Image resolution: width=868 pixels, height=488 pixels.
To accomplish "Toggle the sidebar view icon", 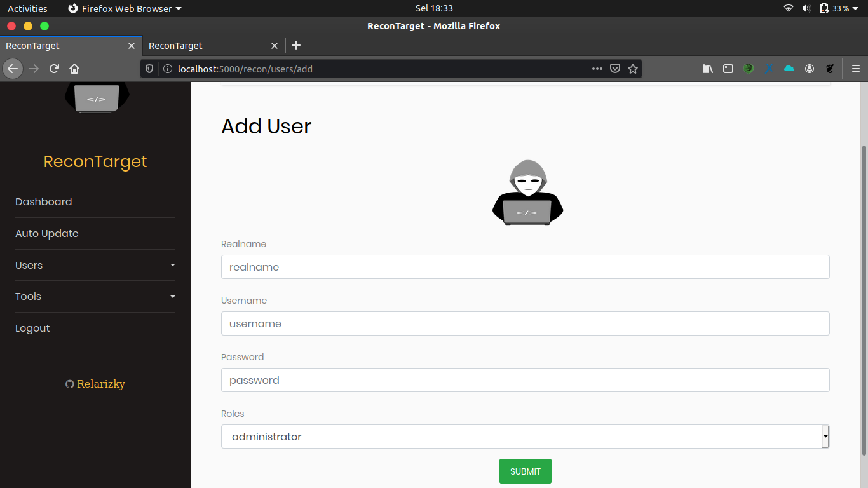I will click(x=728, y=69).
